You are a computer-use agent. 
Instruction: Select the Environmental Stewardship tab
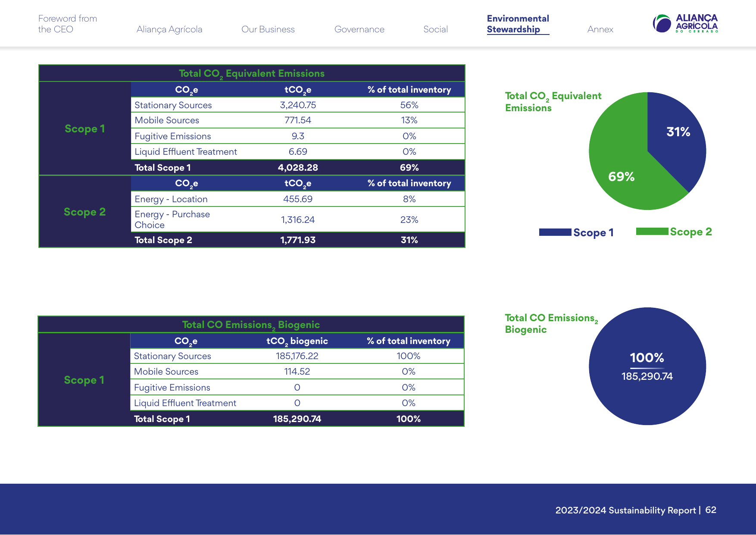pos(518,24)
